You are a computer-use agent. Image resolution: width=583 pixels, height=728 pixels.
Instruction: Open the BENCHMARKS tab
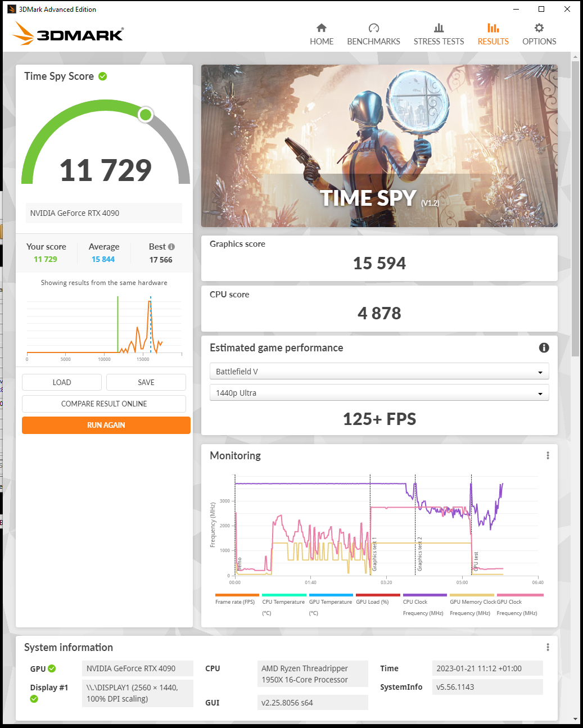tap(373, 35)
